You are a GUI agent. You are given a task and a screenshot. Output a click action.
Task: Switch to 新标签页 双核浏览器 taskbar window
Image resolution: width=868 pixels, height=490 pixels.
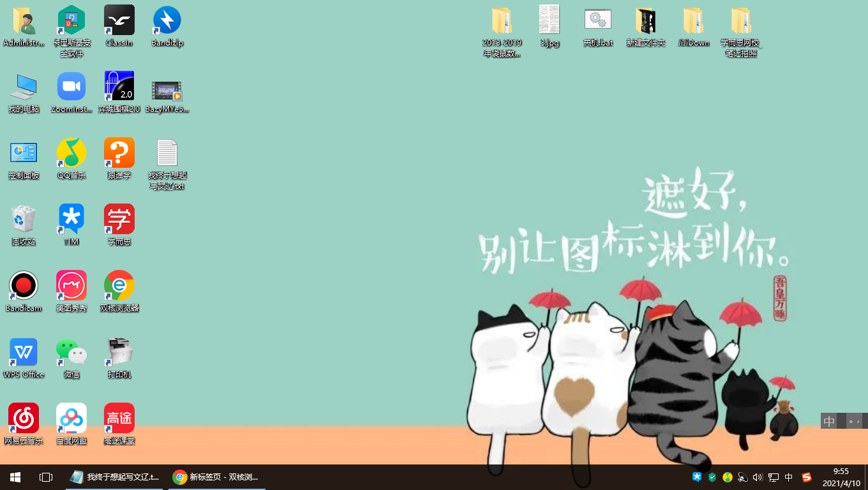point(217,477)
